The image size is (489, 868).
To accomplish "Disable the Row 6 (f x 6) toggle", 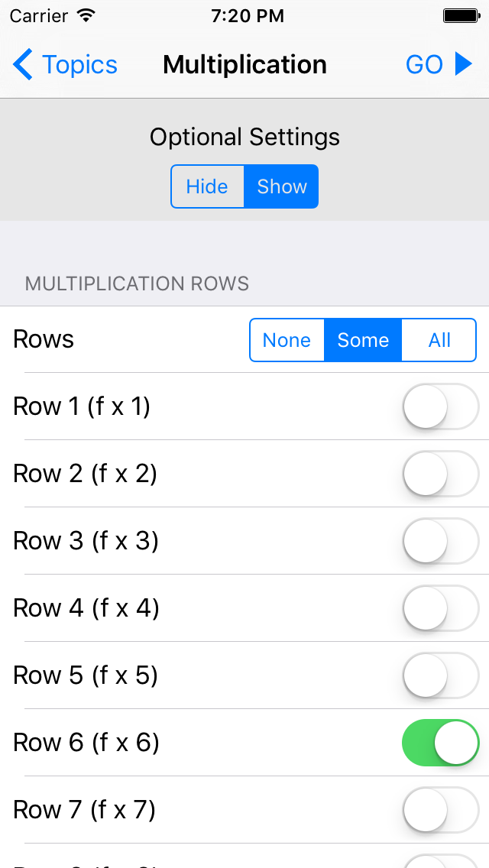I will coord(441,742).
